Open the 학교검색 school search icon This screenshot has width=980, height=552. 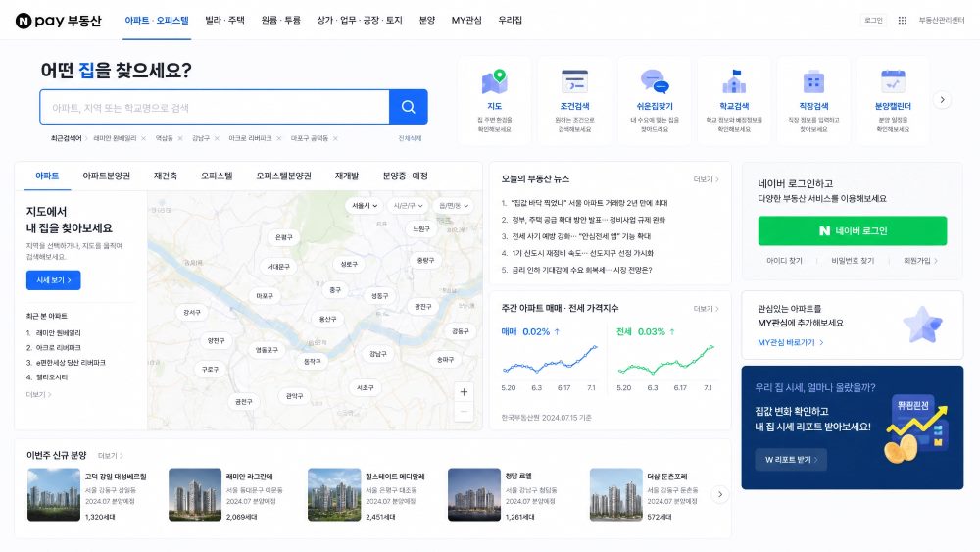(x=734, y=82)
